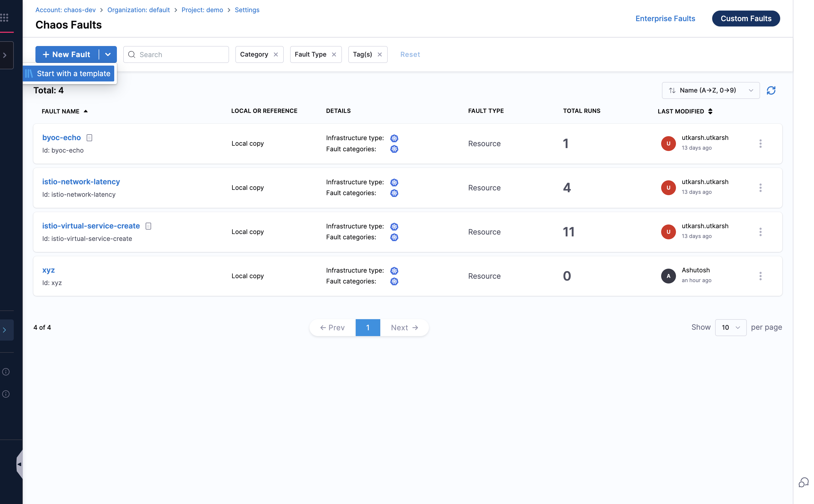Viewport: 814px width, 504px height.
Task: Remove the Tag(s) filter using X
Action: point(379,55)
